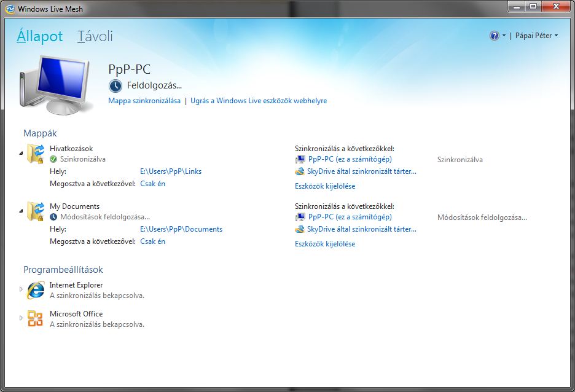575x392 pixels.
Task: Click the PpP-PC computer picture
Action: (x=55, y=84)
